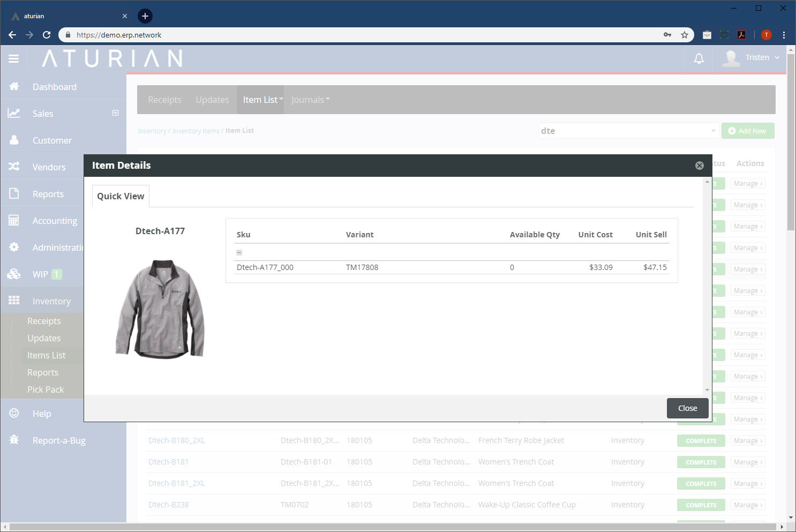796x532 pixels.
Task: Click the Sales chart icon
Action: coord(14,113)
